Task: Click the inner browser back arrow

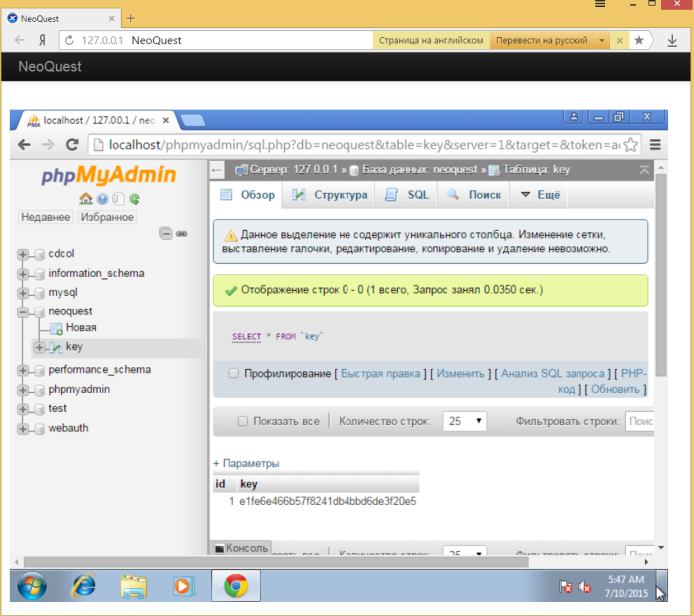Action: point(24,144)
